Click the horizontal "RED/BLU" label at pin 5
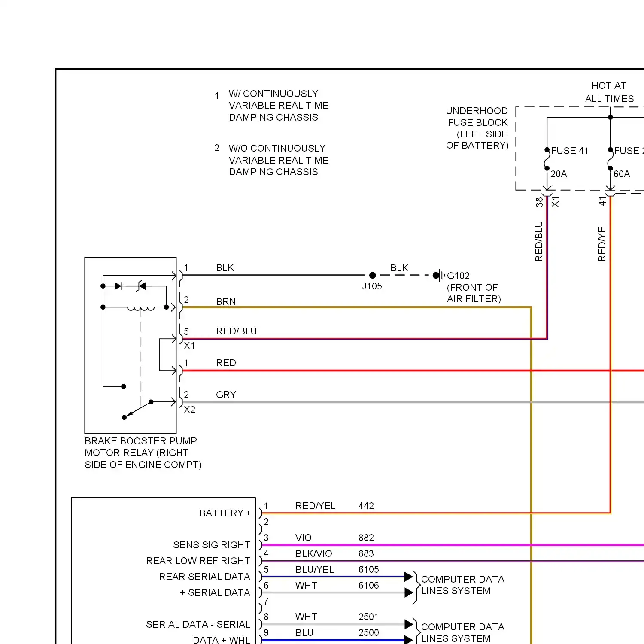This screenshot has width=644, height=644. (236, 331)
